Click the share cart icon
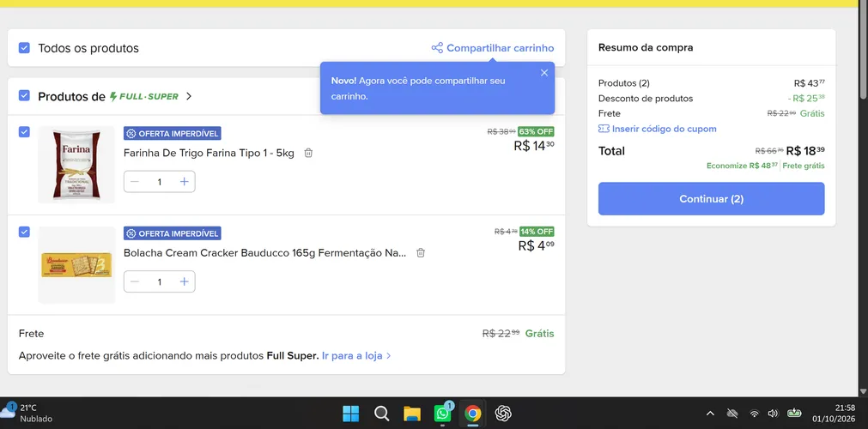Viewport: 868px width, 429px height. click(437, 48)
